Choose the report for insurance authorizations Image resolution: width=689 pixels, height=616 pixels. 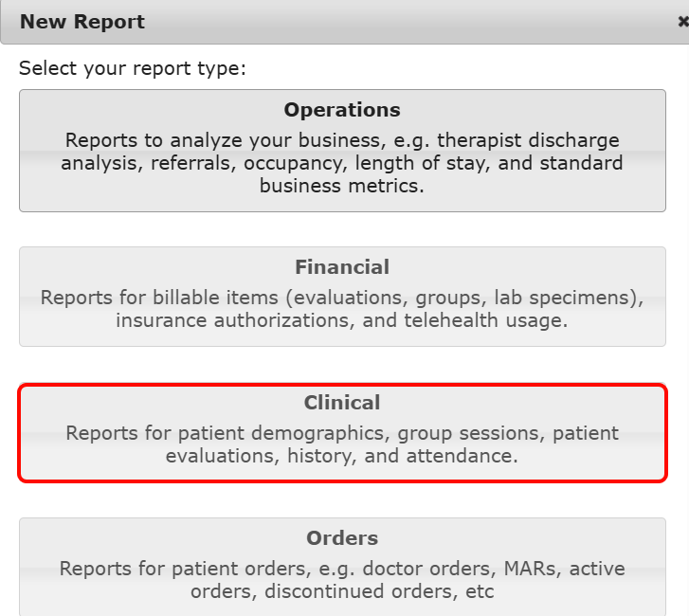pyautogui.click(x=342, y=296)
